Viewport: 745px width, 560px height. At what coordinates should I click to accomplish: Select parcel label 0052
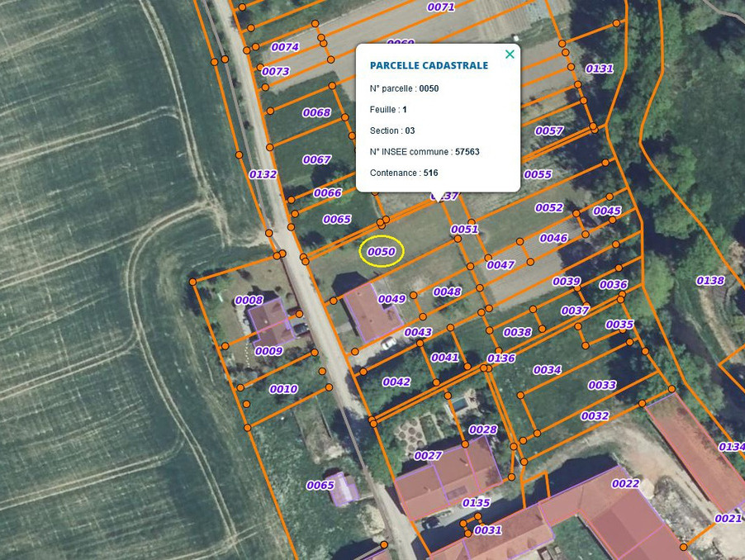(x=548, y=207)
